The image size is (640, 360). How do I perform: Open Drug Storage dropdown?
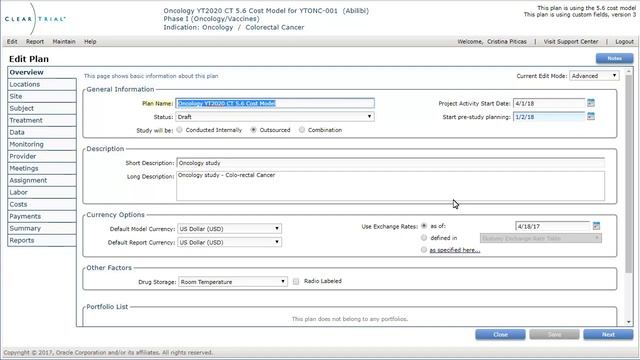233,282
